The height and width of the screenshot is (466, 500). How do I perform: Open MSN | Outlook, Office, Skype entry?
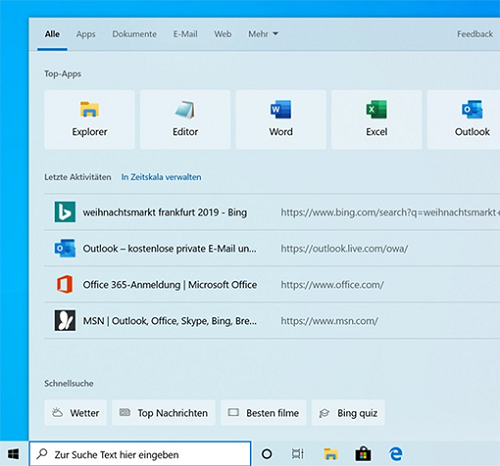pyautogui.click(x=272, y=320)
